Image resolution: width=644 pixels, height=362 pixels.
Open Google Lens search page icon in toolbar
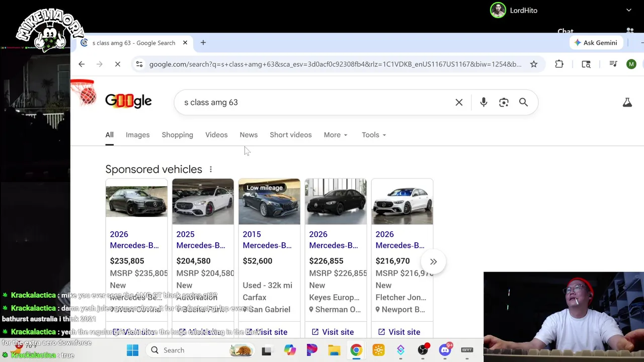pyautogui.click(x=586, y=64)
